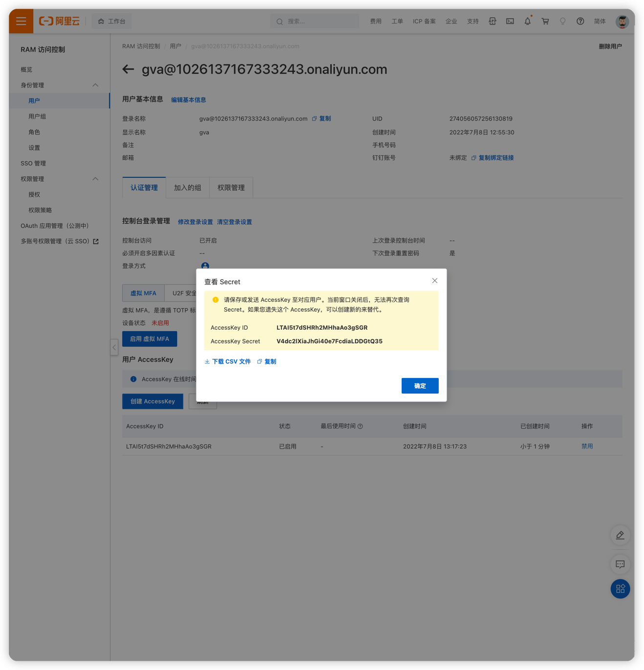Click 修改登录设置 link
The width and height of the screenshot is (644, 670).
[195, 222]
